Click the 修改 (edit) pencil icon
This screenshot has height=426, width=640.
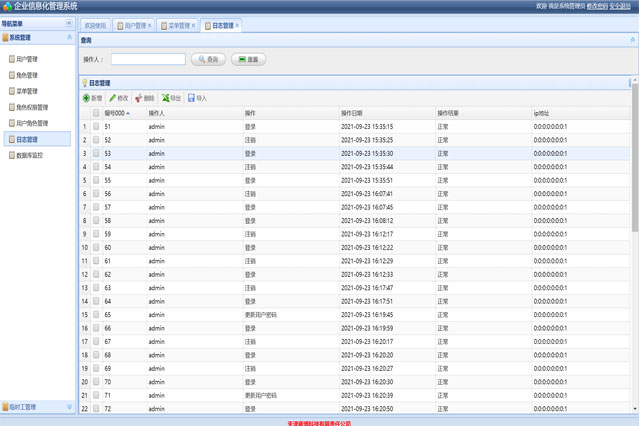click(x=113, y=98)
